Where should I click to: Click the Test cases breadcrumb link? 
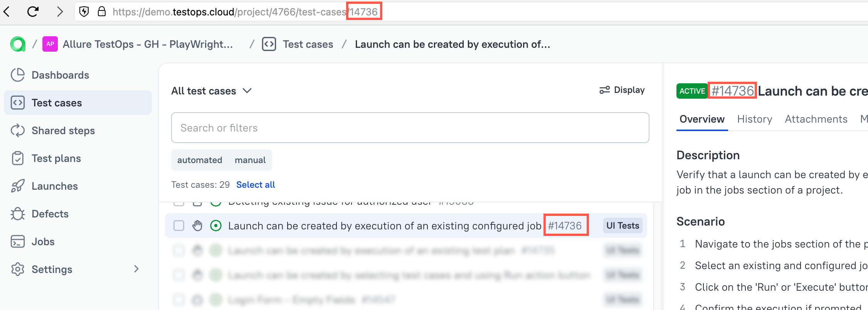tap(308, 44)
